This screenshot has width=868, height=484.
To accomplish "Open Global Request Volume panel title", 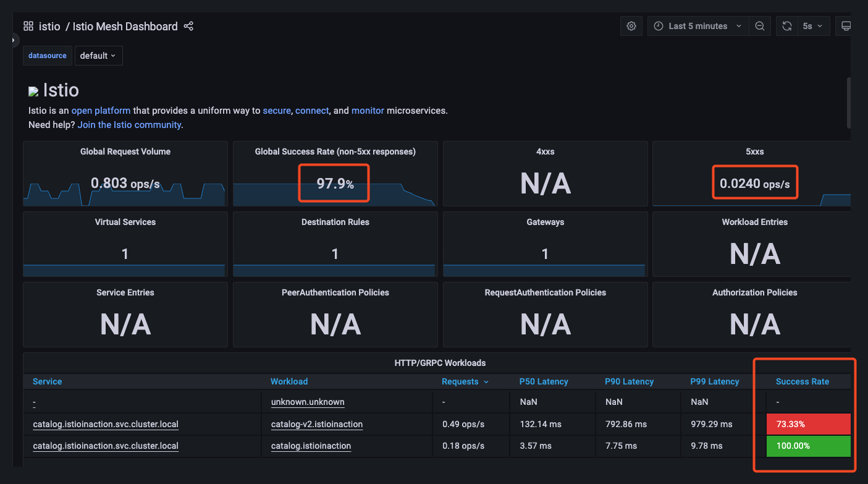I will (x=125, y=151).
